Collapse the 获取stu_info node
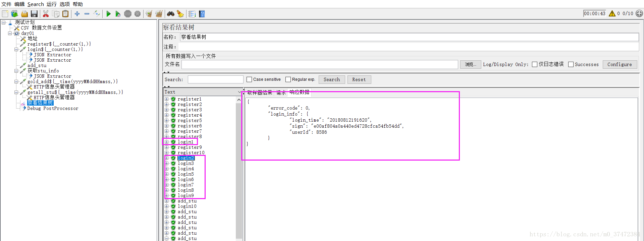This screenshot has width=644, height=241. 16,71
